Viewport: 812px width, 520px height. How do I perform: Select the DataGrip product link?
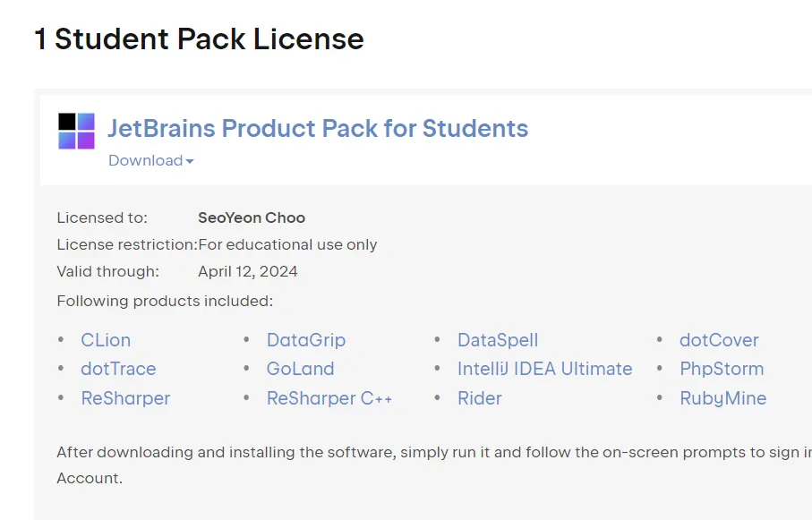(305, 340)
